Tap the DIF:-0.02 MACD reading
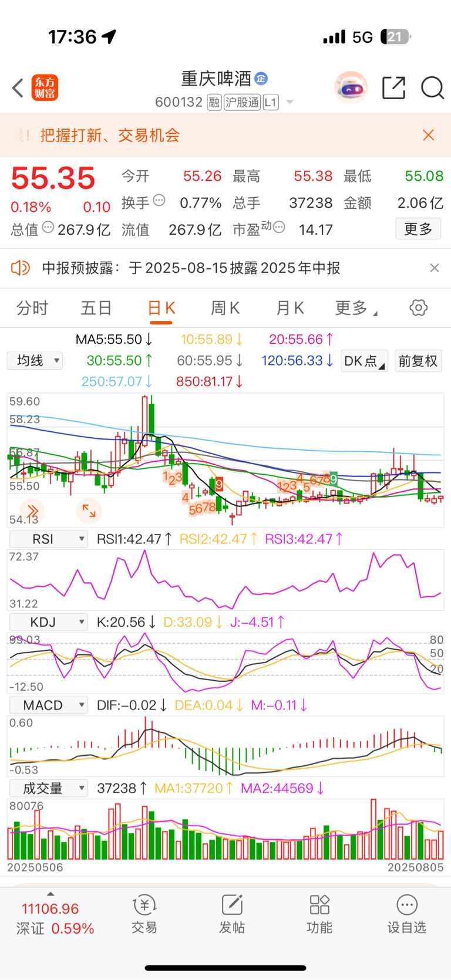The width and height of the screenshot is (451, 980). [132, 705]
